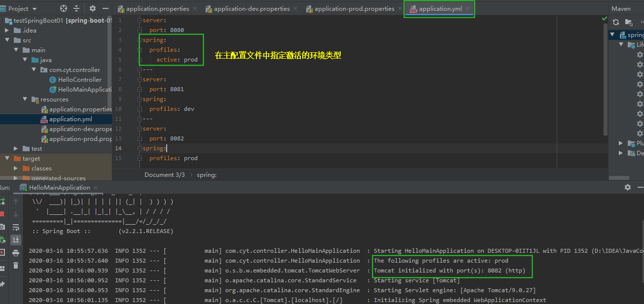Collapse the src folder arrow
Image resolution: width=644 pixels, height=304 pixels.
click(7, 40)
